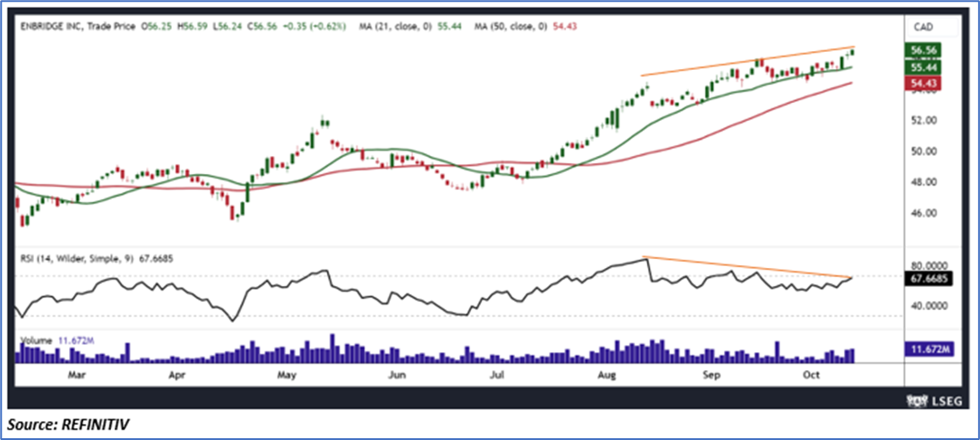The height and width of the screenshot is (440, 980).
Task: Click the Source: REFINITIV caption
Action: pyautogui.click(x=69, y=425)
